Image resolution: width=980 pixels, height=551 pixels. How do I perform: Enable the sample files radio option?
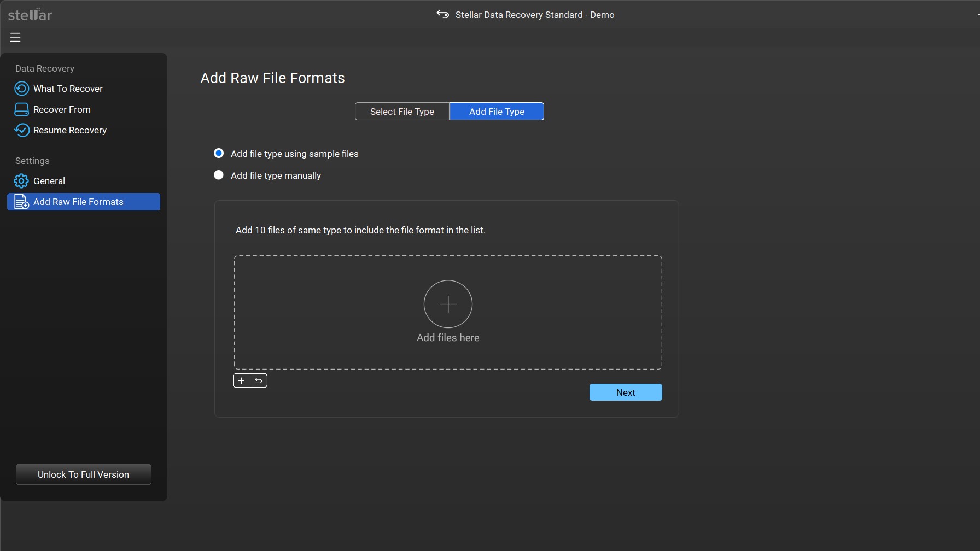point(218,153)
